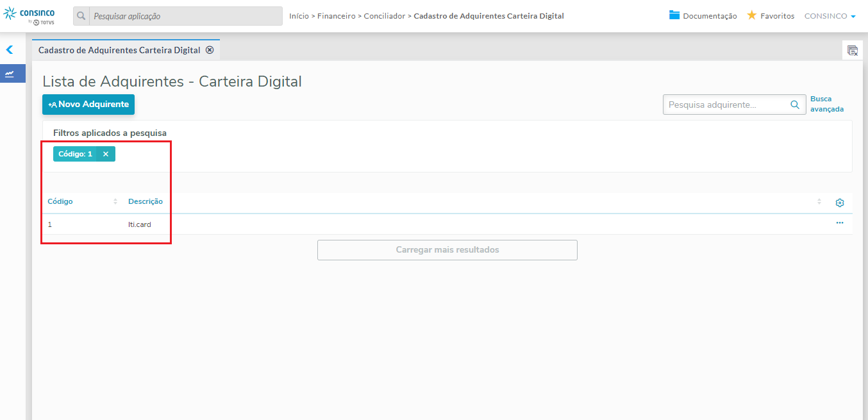Sort by the Descrição column header
Screen dimensions: 868x420
coord(146,201)
